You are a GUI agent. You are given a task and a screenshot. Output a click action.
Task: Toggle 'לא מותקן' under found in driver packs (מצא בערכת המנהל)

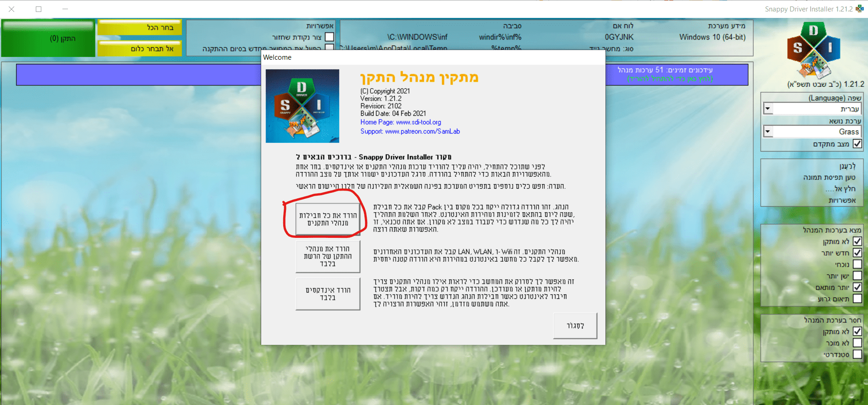pyautogui.click(x=857, y=241)
